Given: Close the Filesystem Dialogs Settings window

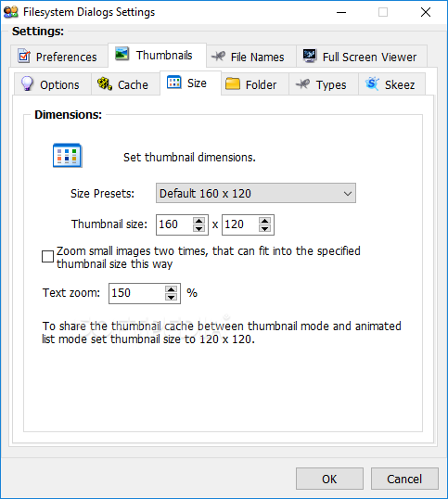Looking at the screenshot, I should (x=426, y=12).
